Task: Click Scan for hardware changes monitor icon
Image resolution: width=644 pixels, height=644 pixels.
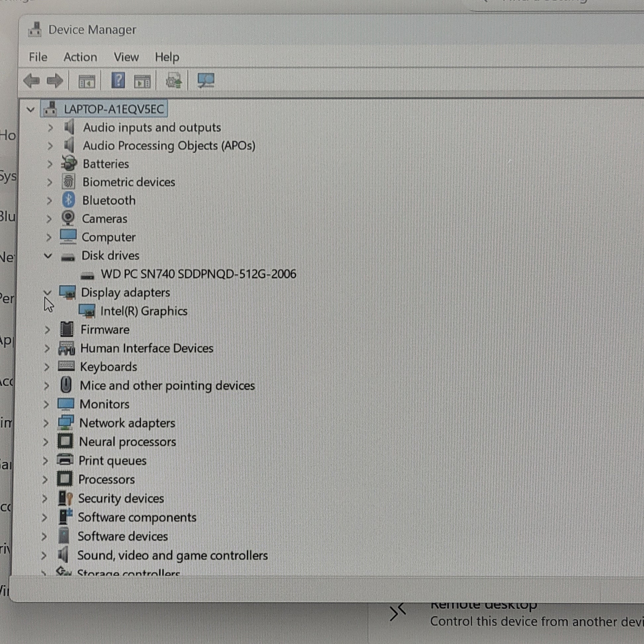Action: pyautogui.click(x=206, y=80)
